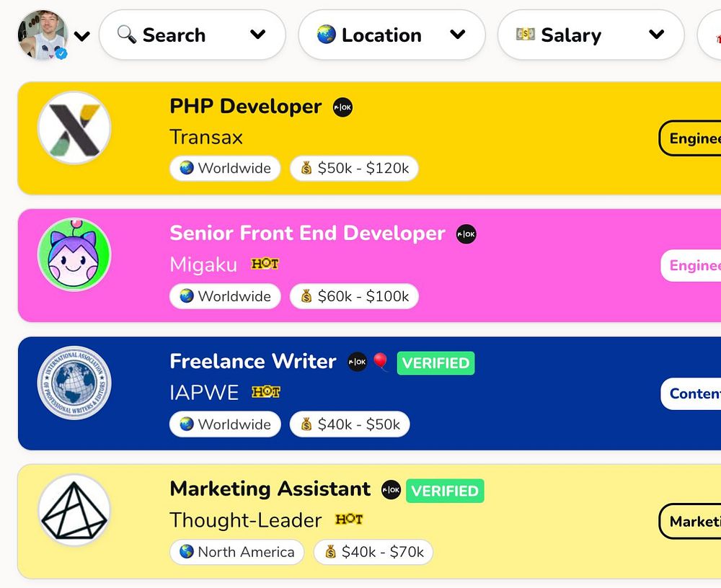Image resolution: width=721 pixels, height=588 pixels.
Task: Open the Marketing Assistant job listing title
Action: 270,489
